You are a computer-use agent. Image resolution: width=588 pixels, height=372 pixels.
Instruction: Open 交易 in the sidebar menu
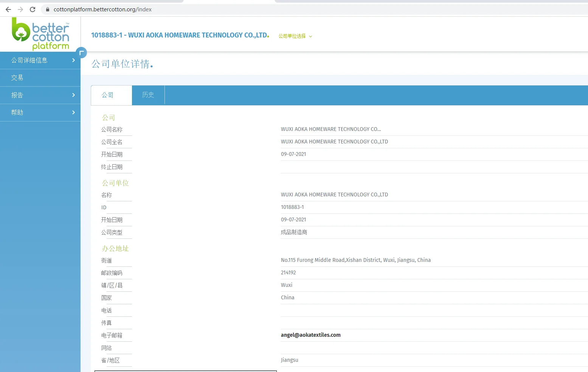coord(17,78)
